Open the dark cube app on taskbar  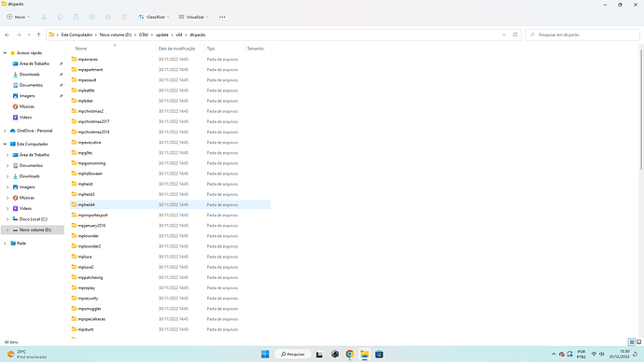pos(335,355)
